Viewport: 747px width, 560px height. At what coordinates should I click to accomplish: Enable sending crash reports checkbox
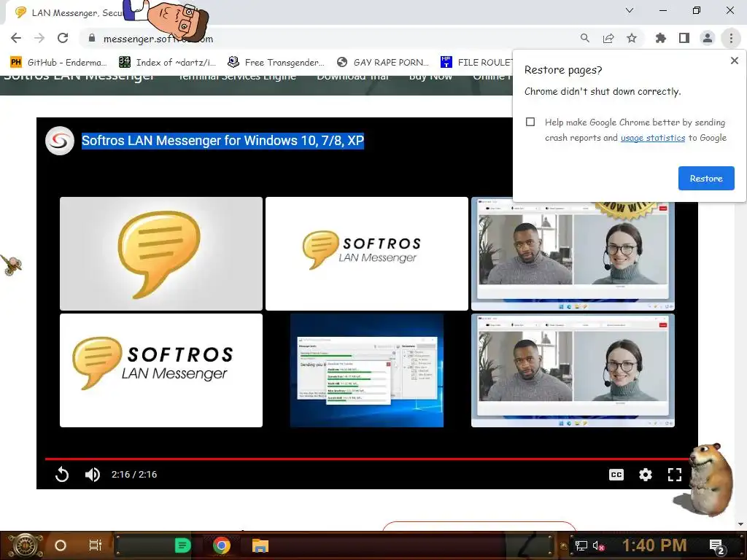(x=530, y=122)
